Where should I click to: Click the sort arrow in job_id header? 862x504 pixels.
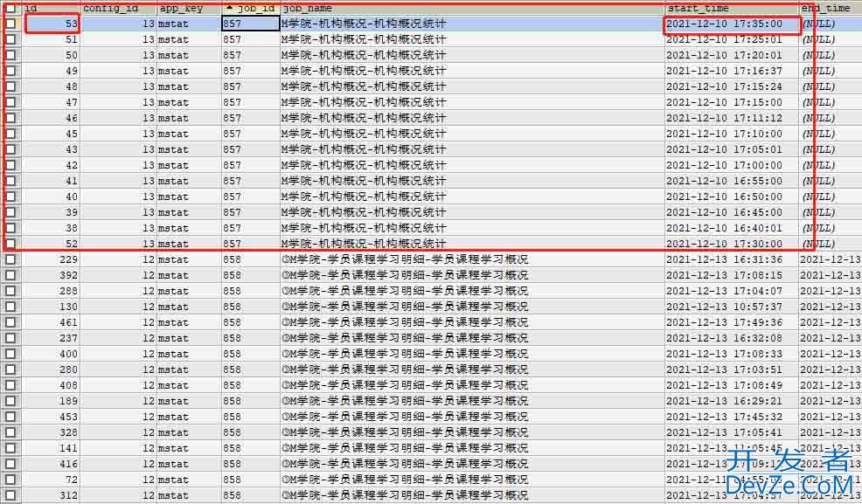[x=230, y=7]
